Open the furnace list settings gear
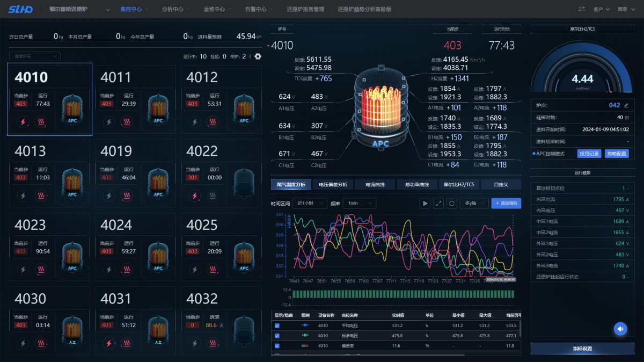This screenshot has width=644, height=362. pyautogui.click(x=258, y=56)
